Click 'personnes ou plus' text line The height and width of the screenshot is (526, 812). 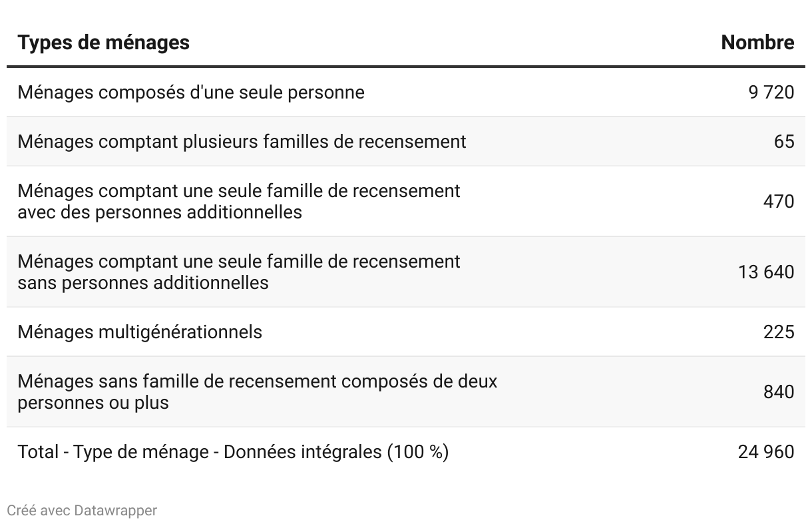93,402
